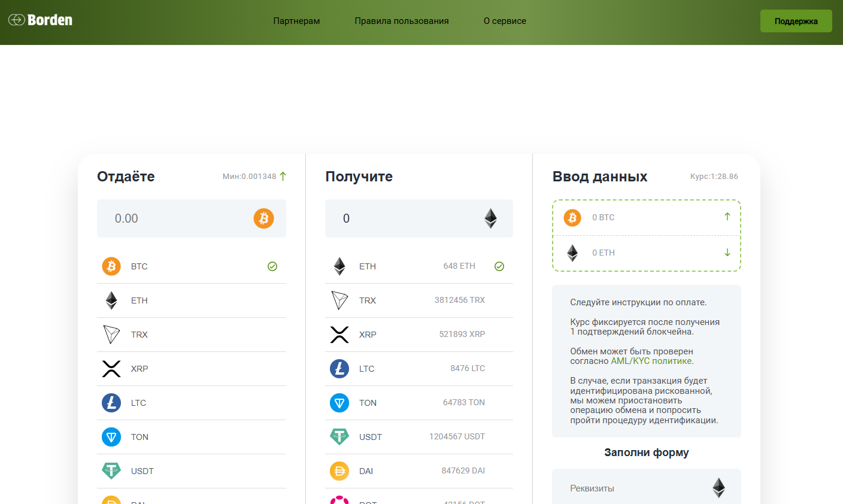Select ETH checkmark option in Получите list
The width and height of the screenshot is (843, 504).
[499, 266]
